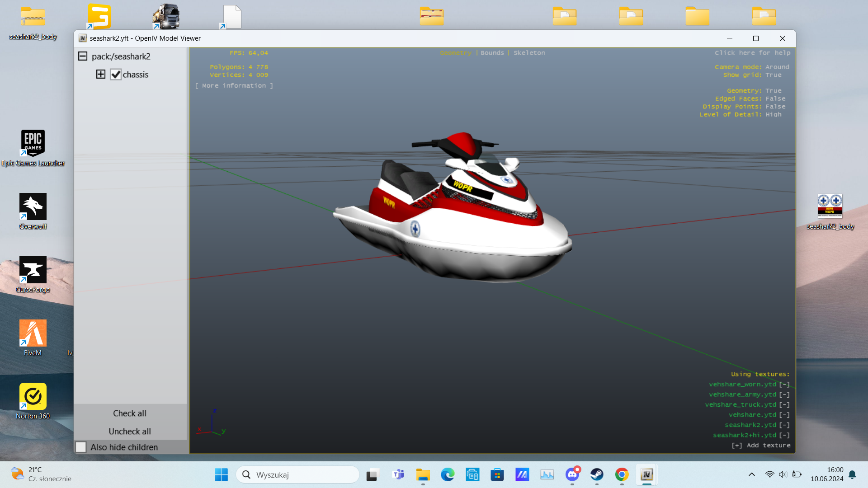This screenshot has width=868, height=488.
Task: Switch to the Skeleton view tab
Action: click(529, 53)
